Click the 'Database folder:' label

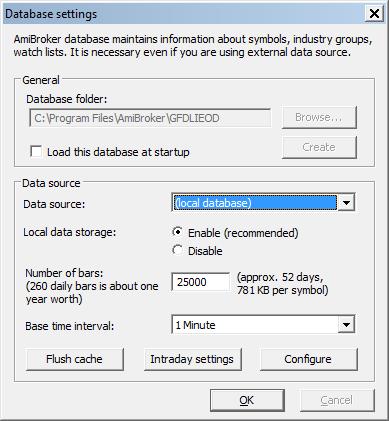[x=67, y=99]
